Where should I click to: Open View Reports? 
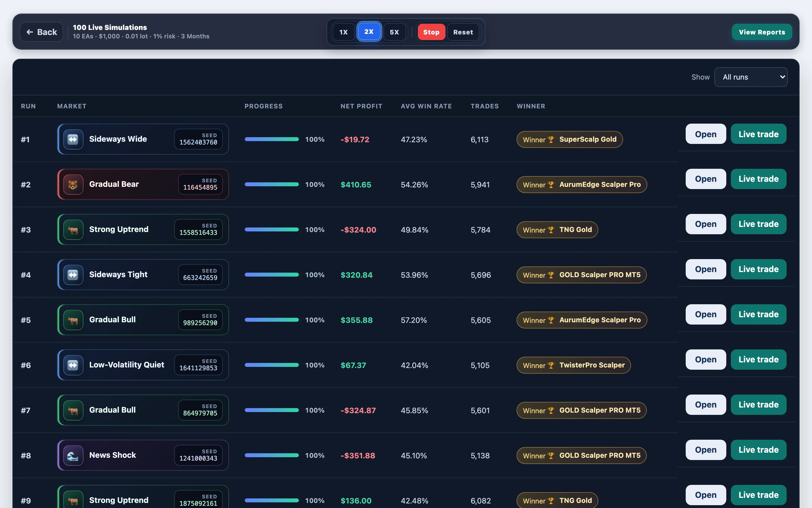762,32
